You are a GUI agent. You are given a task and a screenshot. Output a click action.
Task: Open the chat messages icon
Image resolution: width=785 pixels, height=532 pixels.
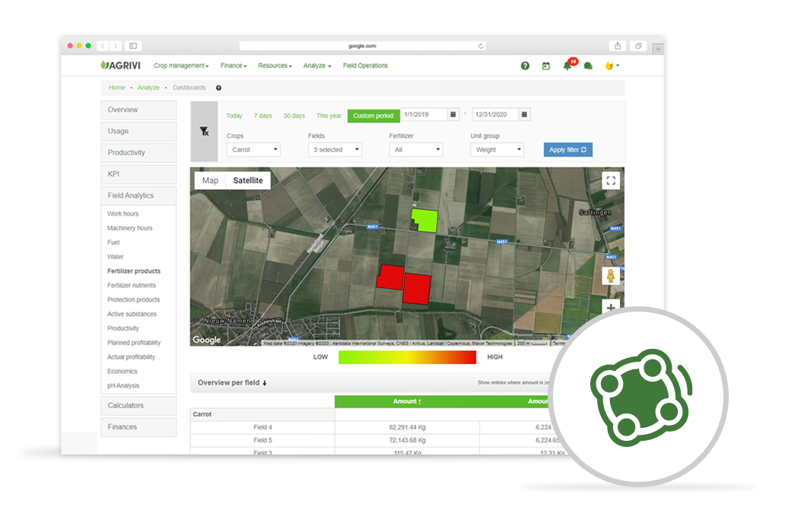coord(588,66)
